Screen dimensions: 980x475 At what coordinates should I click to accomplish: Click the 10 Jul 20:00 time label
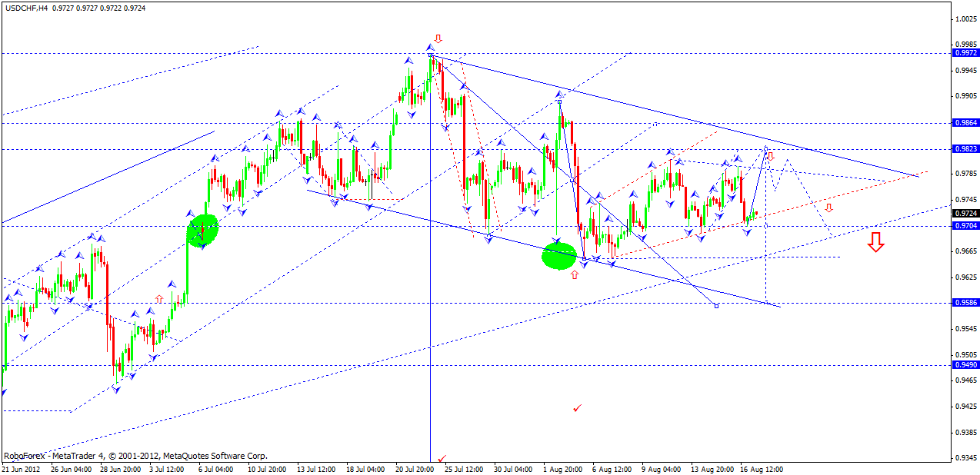267,469
